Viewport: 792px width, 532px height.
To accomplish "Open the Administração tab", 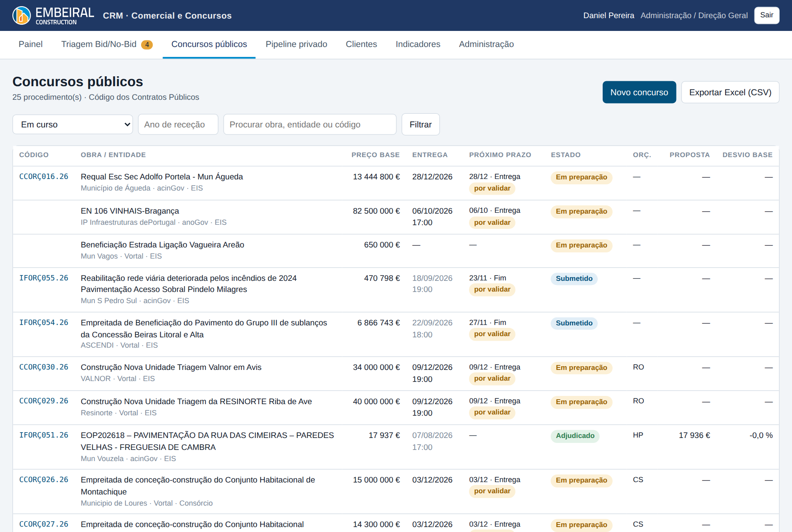I will point(486,44).
